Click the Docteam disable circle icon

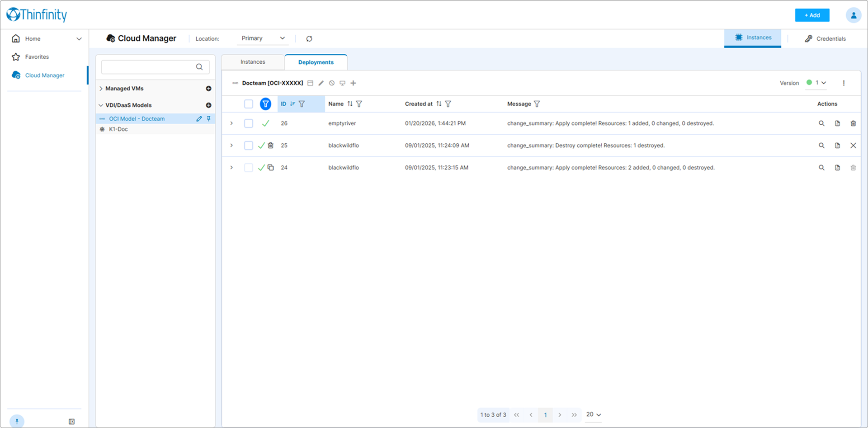click(332, 83)
